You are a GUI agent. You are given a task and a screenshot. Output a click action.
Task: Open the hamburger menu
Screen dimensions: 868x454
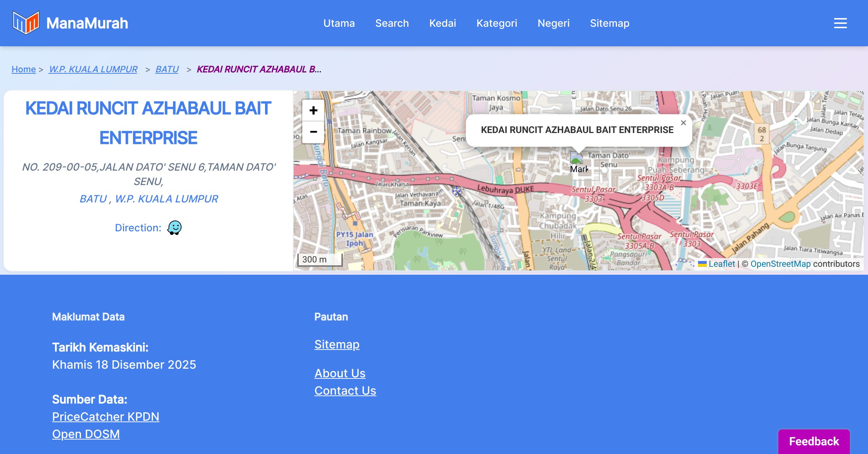pos(840,23)
